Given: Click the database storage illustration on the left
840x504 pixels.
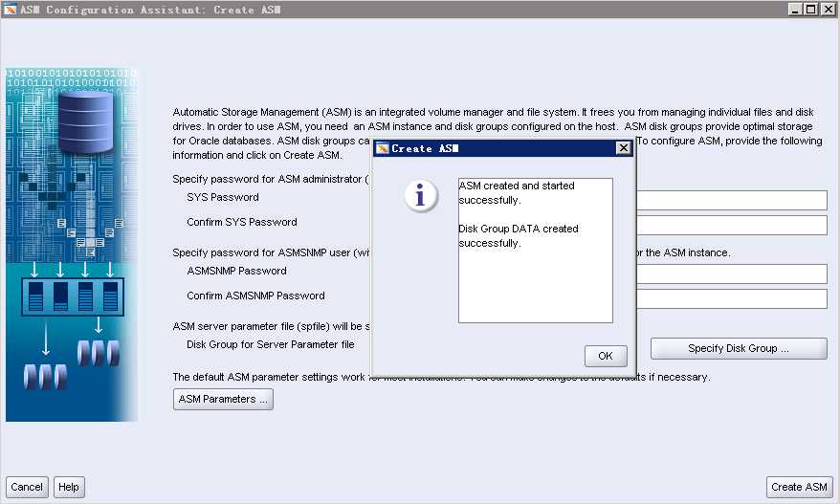Looking at the screenshot, I should click(x=71, y=245).
